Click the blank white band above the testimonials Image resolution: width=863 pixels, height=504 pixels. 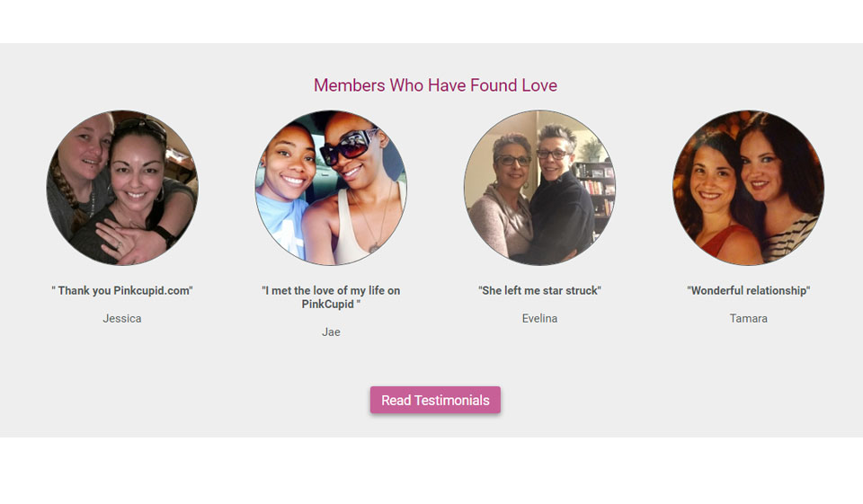tap(431, 21)
